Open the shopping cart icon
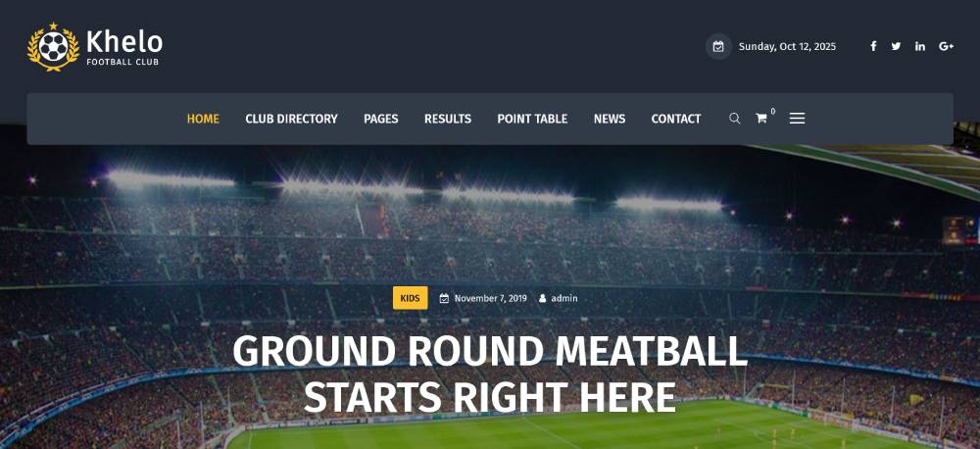This screenshot has height=449, width=980. pyautogui.click(x=761, y=119)
